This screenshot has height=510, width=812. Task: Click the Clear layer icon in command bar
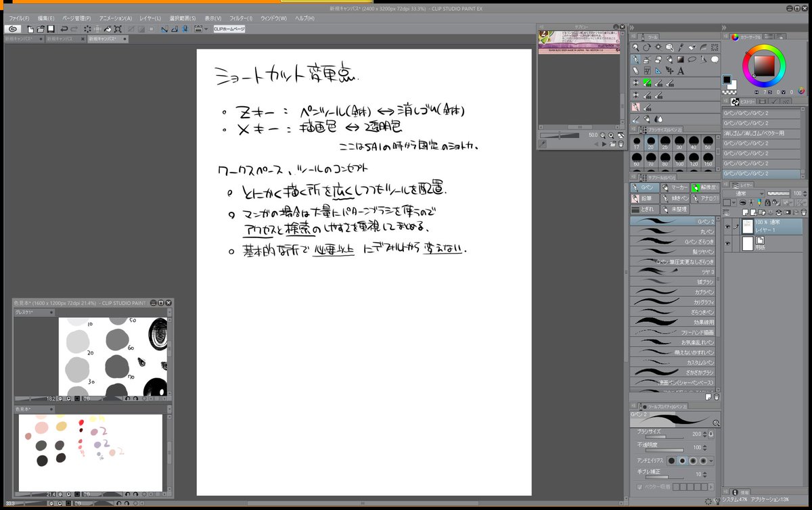click(x=87, y=29)
